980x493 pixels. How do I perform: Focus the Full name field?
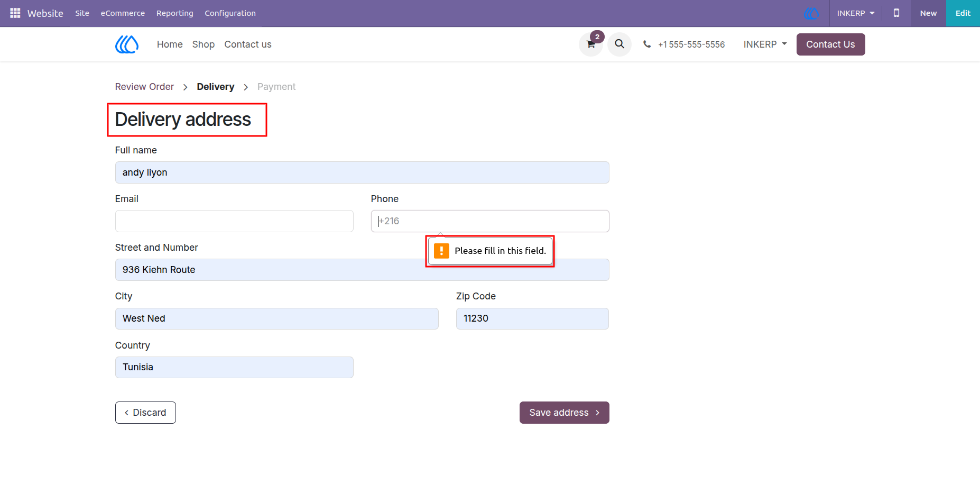(362, 172)
